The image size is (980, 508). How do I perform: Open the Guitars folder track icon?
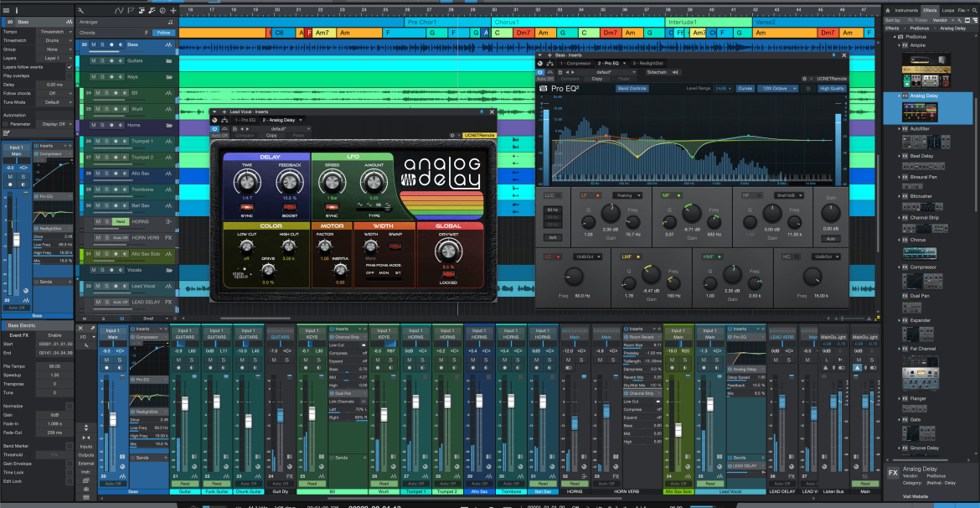pos(168,60)
